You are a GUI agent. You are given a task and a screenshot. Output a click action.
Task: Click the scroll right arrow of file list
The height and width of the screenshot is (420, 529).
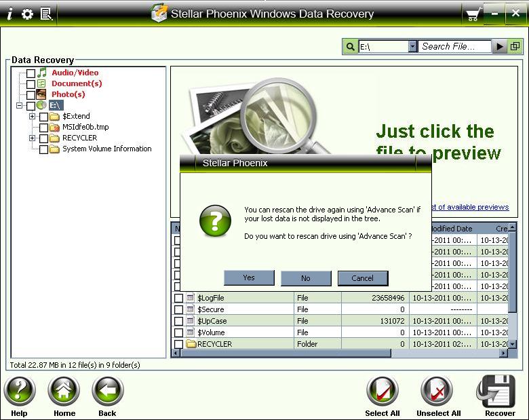[x=503, y=353]
